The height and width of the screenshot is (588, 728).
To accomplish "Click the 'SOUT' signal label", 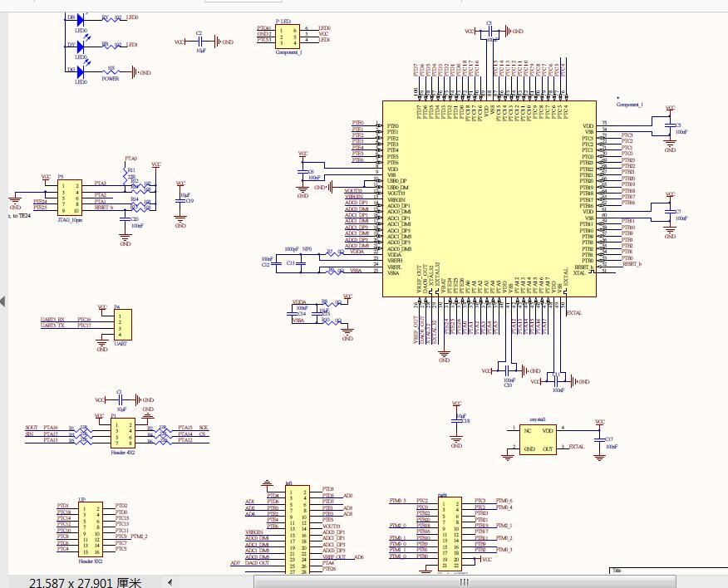I will 32,428.
